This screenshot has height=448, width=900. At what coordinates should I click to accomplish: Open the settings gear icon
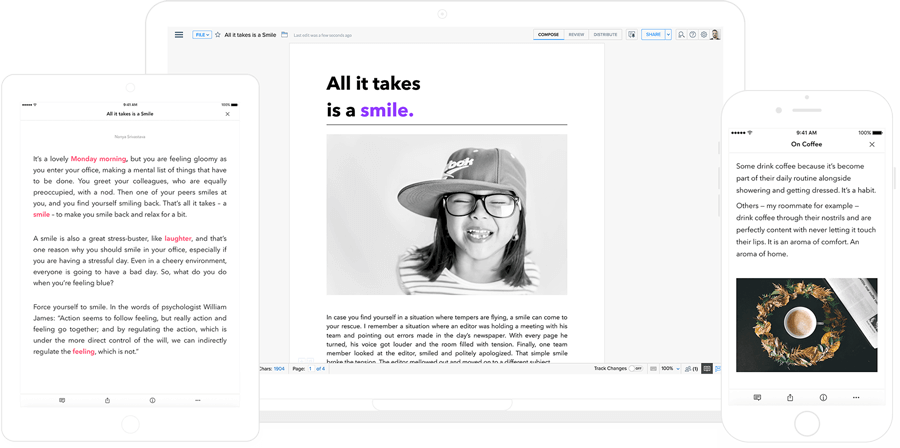[x=704, y=34]
